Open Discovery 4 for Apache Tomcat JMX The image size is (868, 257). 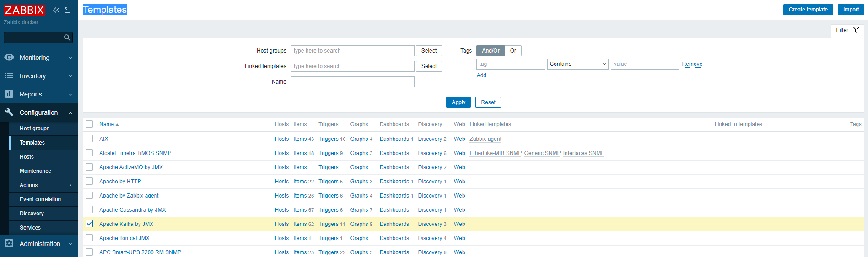[x=430, y=238]
